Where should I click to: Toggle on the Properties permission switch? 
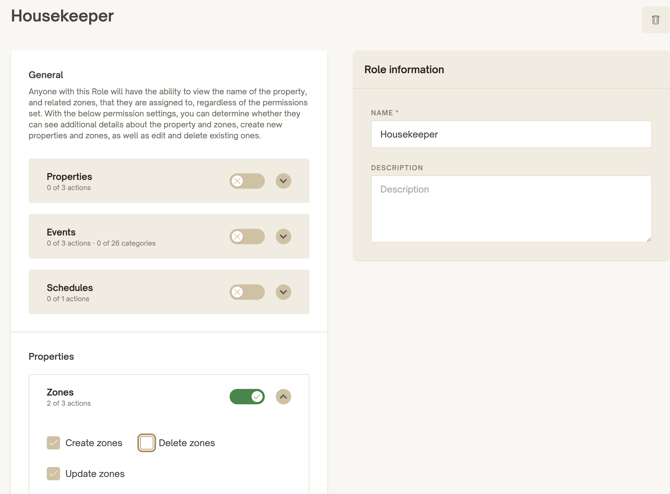[x=247, y=181]
